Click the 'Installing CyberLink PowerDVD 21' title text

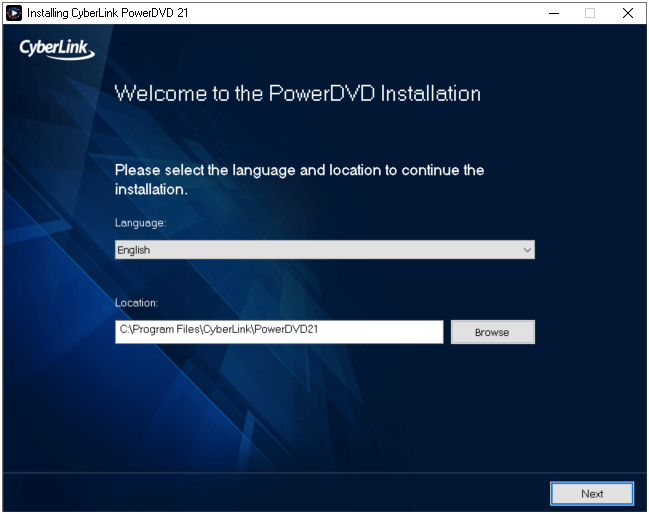[108, 13]
